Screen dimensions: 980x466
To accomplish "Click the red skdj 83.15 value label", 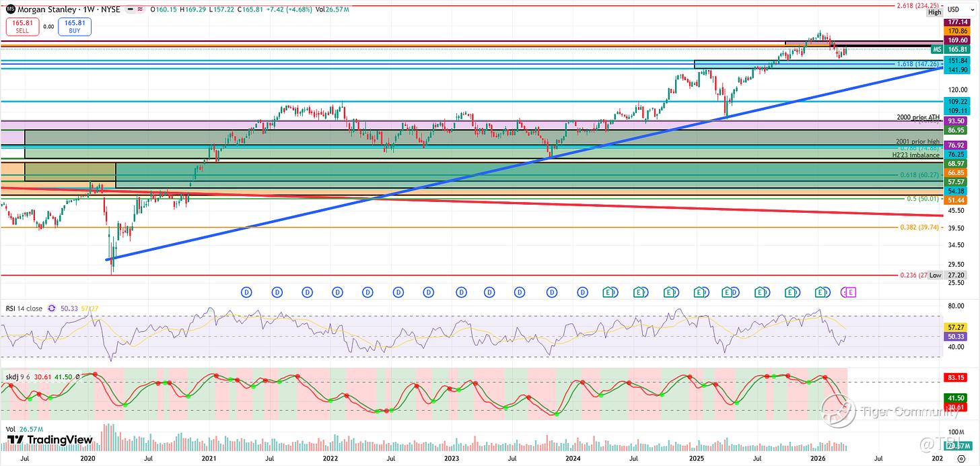I will click(x=956, y=378).
